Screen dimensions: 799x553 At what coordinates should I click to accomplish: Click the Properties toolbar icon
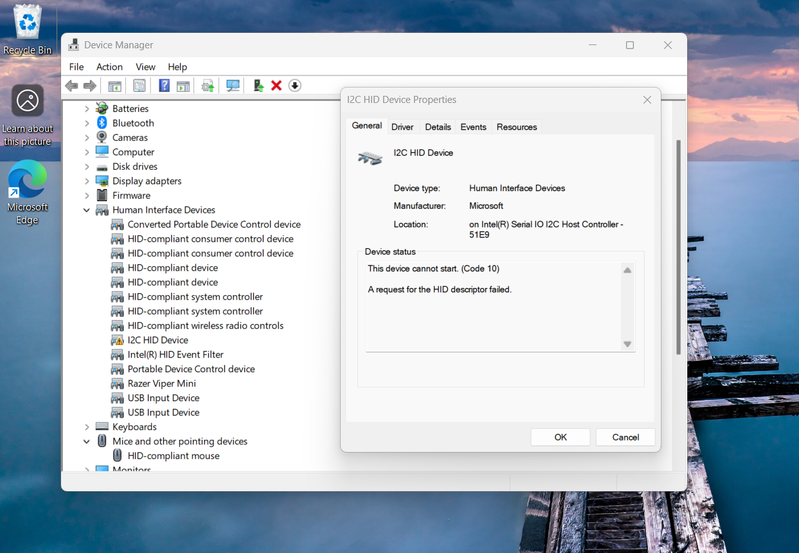(139, 86)
